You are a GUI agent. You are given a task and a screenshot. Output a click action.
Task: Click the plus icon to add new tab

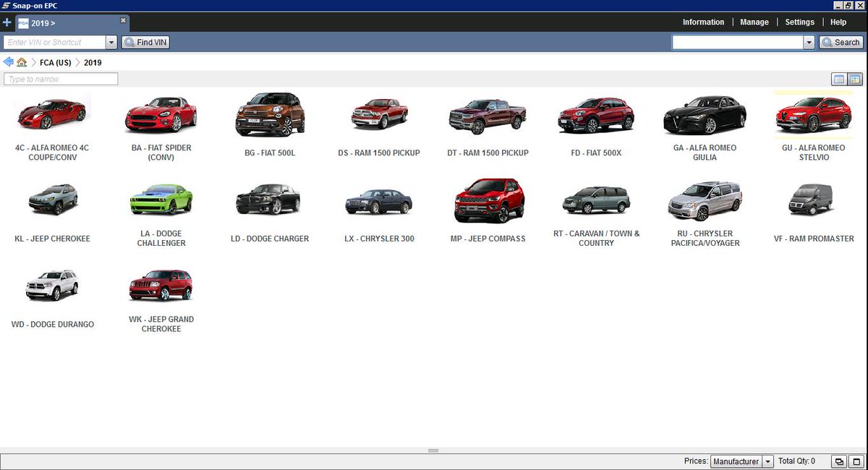(x=7, y=22)
